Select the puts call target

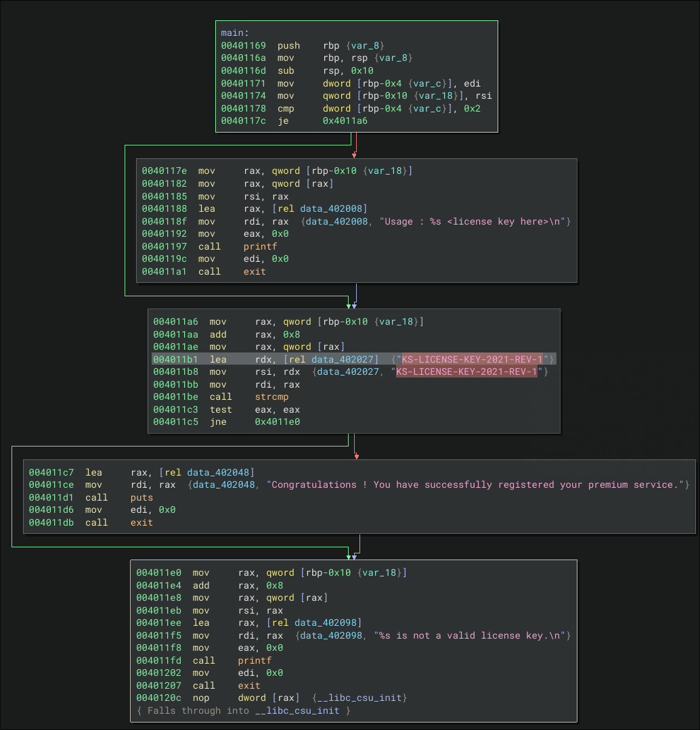pos(141,497)
